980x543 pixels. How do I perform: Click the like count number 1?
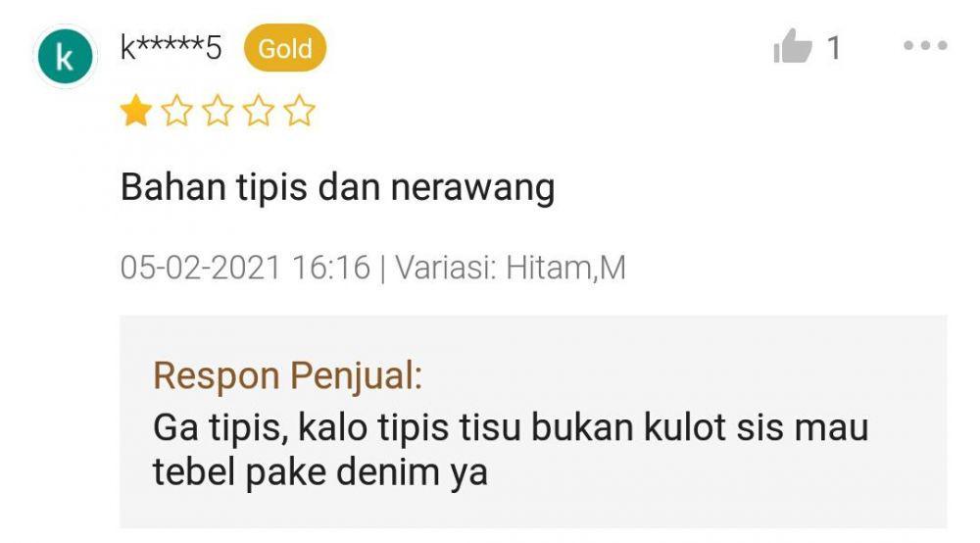[834, 48]
